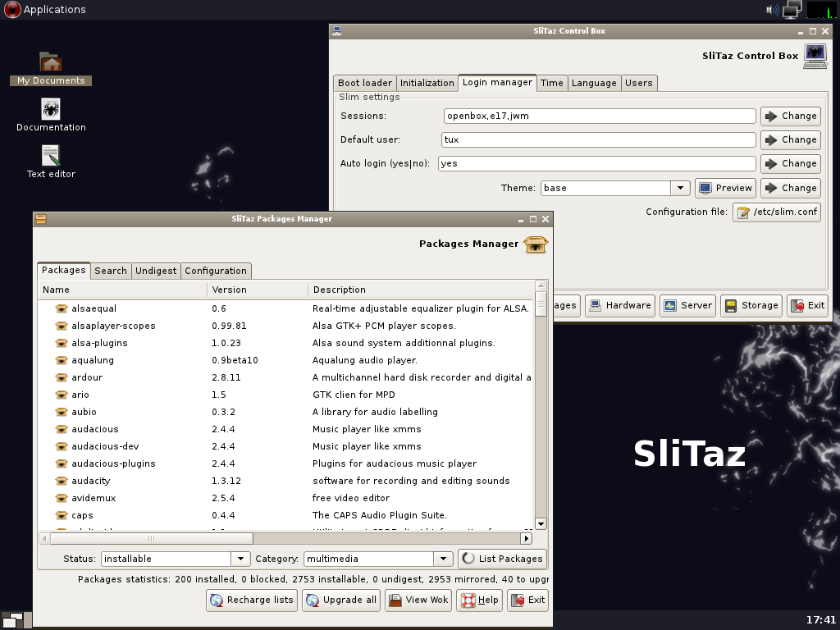This screenshot has width=840, height=630.
Task: Click the Server button in Control Box
Action: coord(688,305)
